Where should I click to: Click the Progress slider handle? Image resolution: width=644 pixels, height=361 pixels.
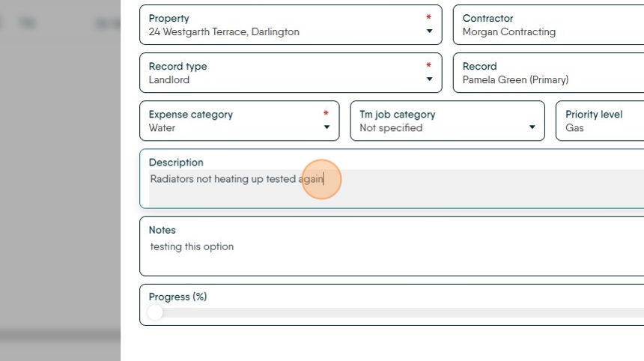(155, 312)
